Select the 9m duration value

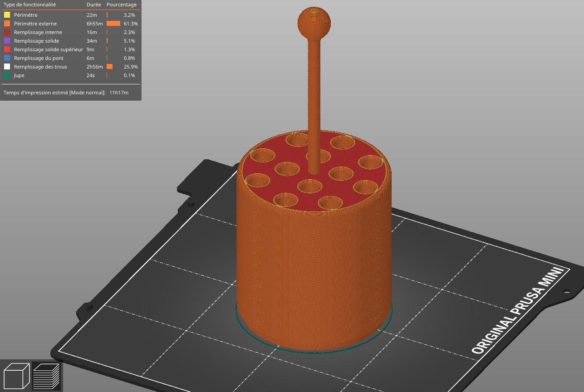click(90, 49)
